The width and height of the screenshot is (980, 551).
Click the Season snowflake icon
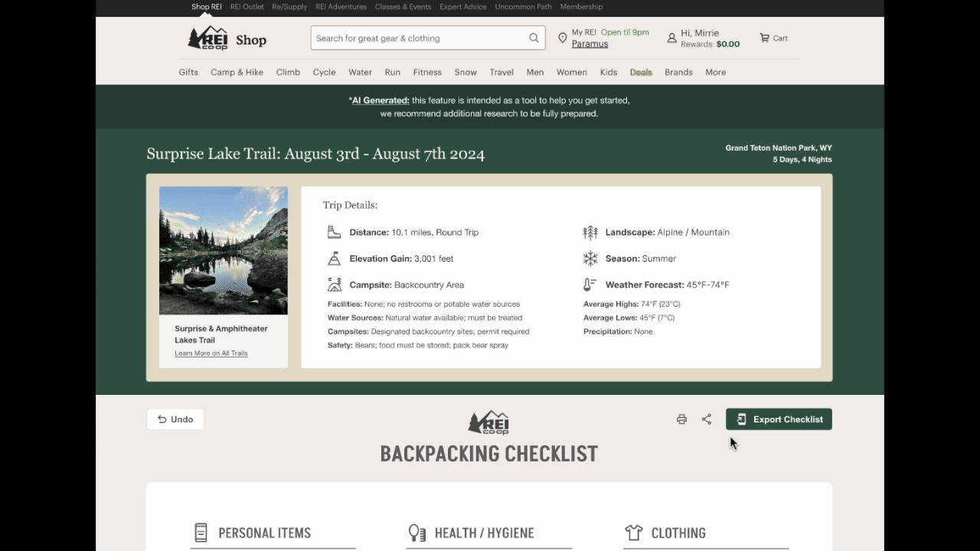point(590,259)
